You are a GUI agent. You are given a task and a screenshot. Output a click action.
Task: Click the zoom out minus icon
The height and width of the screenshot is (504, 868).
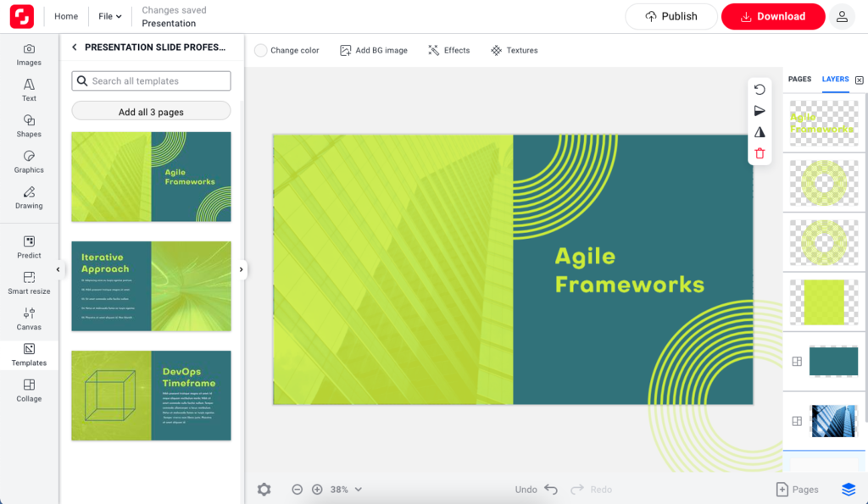(298, 489)
